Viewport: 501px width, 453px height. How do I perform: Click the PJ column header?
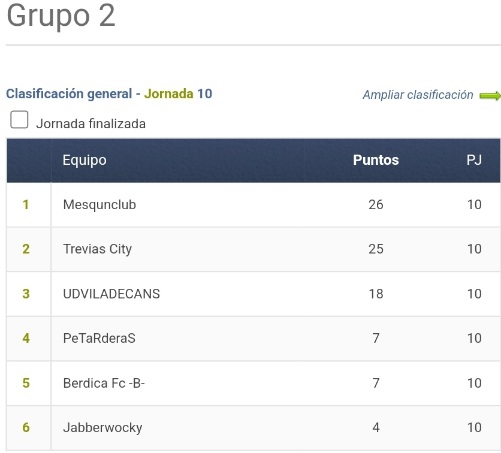coord(474,160)
